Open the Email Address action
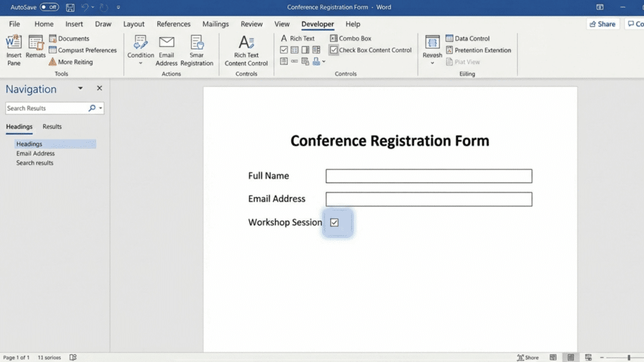The image size is (644, 362). tap(166, 49)
